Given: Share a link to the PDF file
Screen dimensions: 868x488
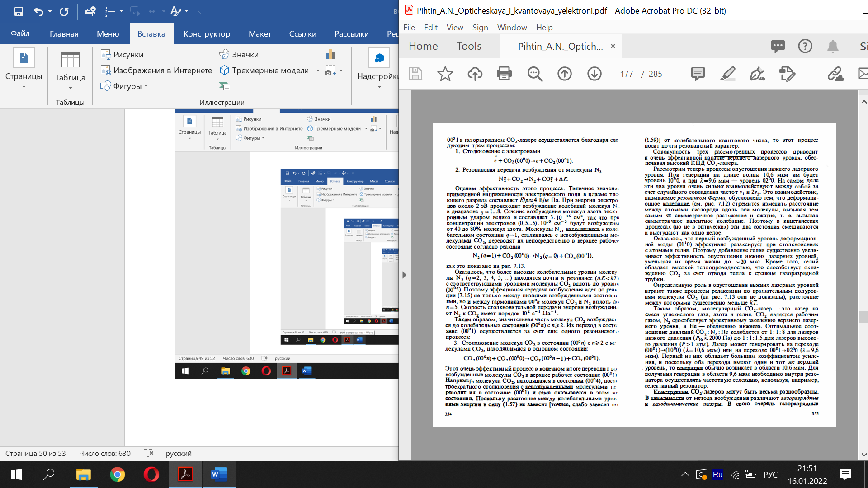Looking at the screenshot, I should [x=835, y=74].
